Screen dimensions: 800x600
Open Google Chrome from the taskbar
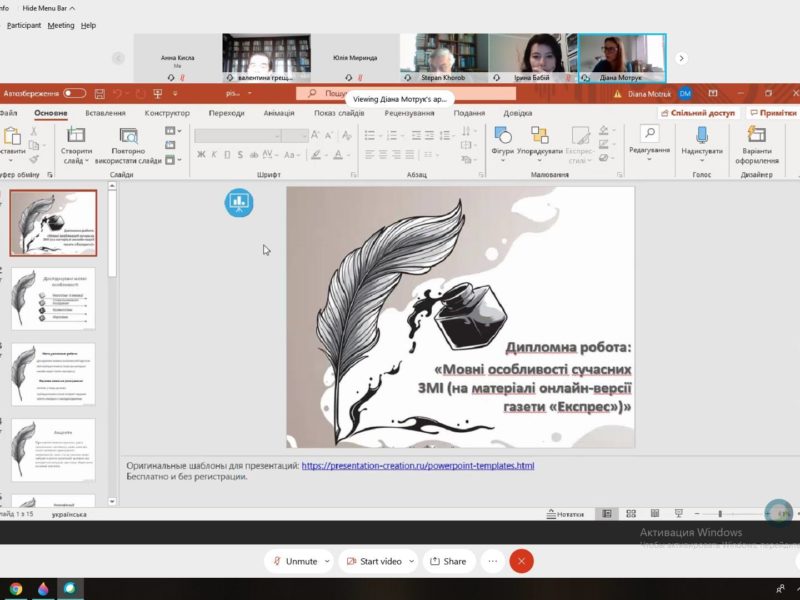pos(16,589)
